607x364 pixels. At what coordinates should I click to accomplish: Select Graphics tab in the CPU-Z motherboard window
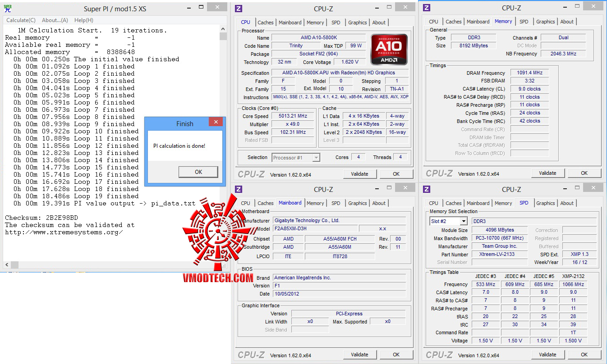[x=358, y=203]
